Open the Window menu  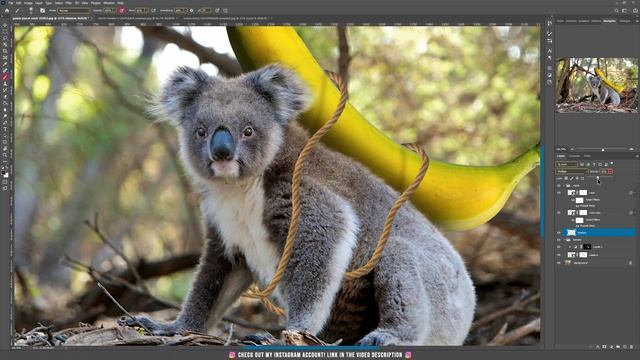(x=109, y=2)
